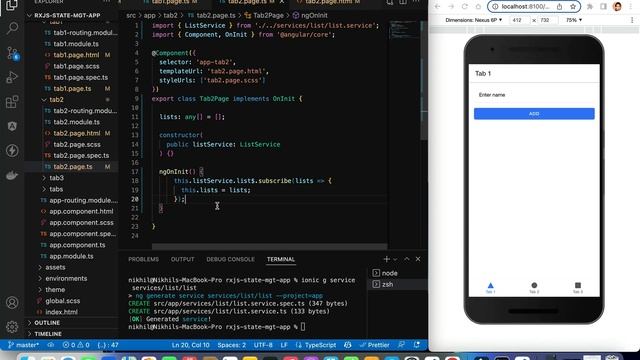Open the device toolbar three-dot menu
640x360 pixels.
(x=632, y=20)
